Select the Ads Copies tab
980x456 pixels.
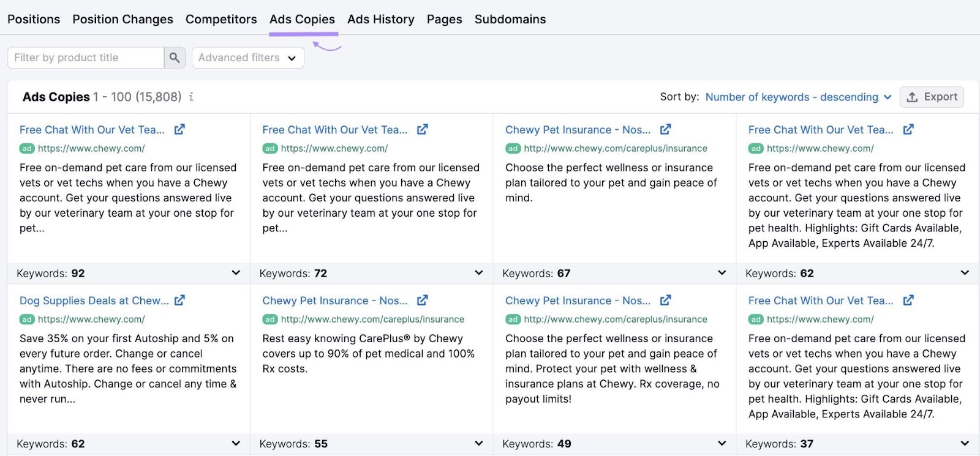point(302,19)
